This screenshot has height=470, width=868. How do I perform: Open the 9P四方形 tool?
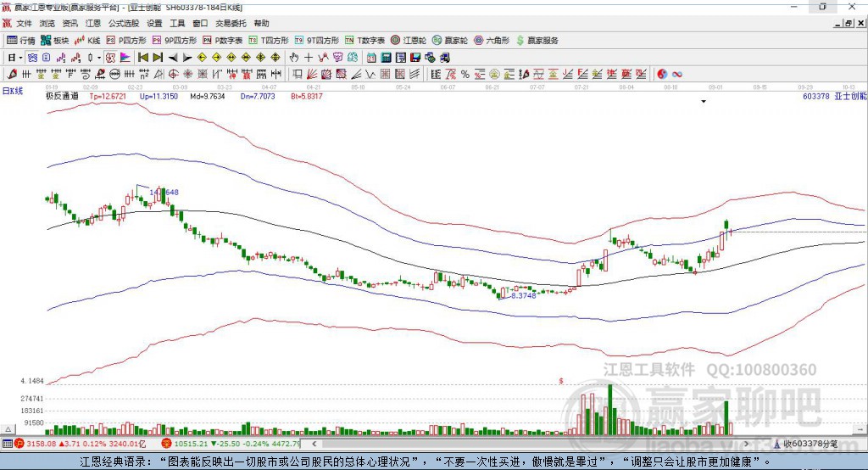click(x=175, y=41)
